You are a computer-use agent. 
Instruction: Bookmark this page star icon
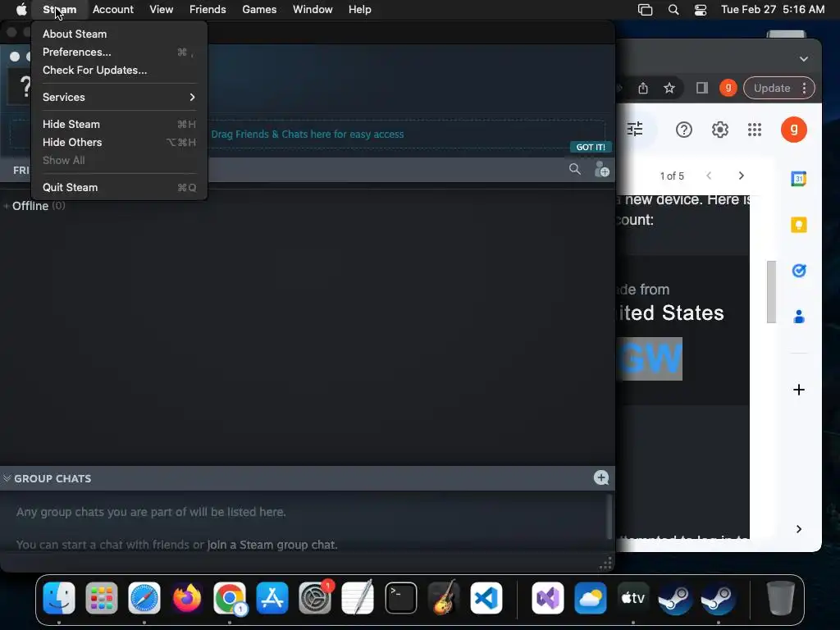[x=669, y=88]
